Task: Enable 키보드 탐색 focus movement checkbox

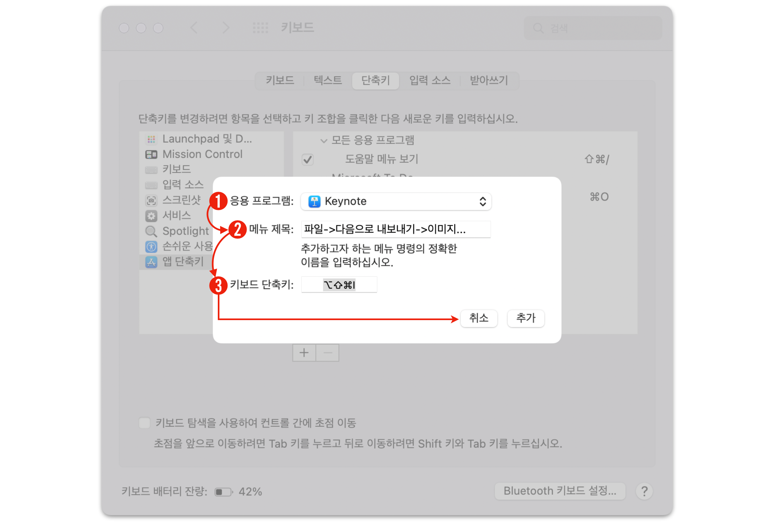Action: coord(144,423)
